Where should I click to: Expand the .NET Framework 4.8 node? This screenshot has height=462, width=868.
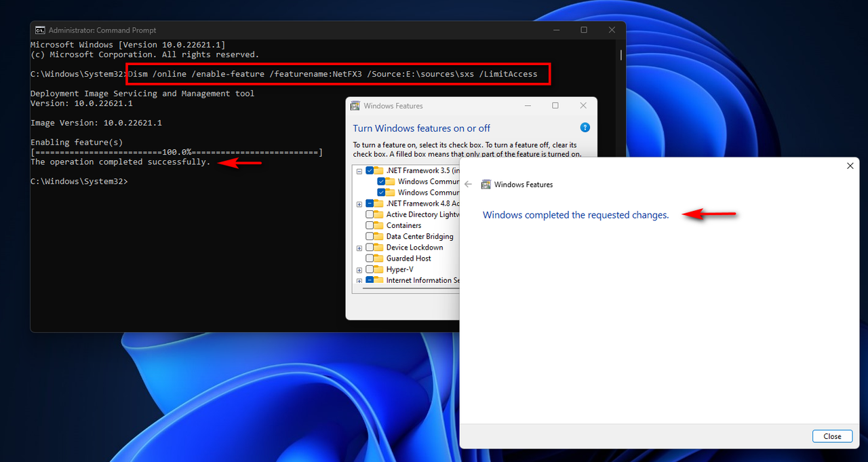click(359, 204)
